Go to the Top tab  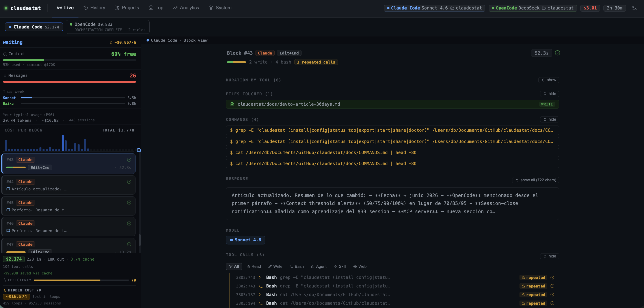coord(156,8)
